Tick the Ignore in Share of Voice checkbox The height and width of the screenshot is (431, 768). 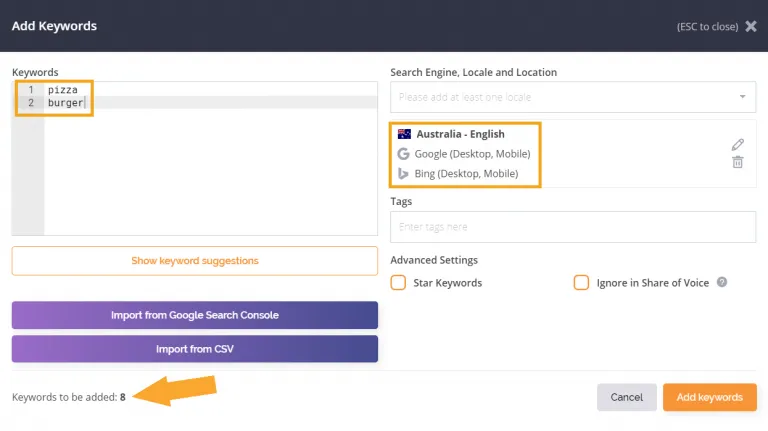pos(581,283)
